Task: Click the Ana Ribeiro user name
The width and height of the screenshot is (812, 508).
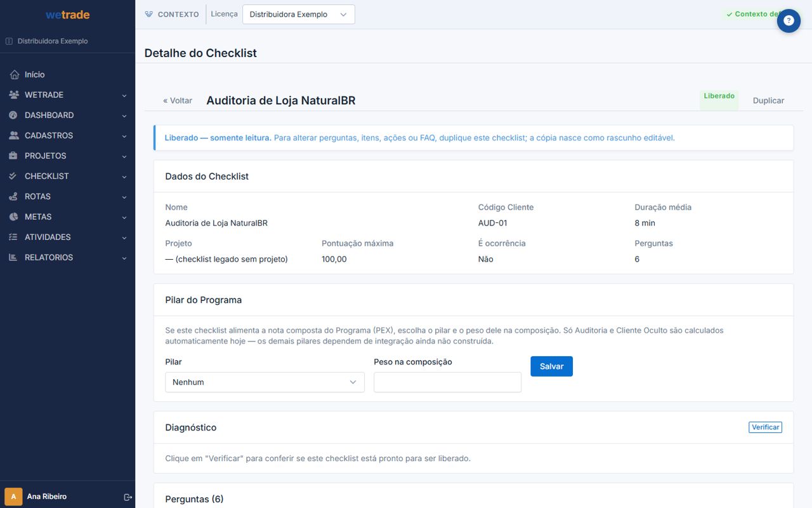Action: (47, 497)
